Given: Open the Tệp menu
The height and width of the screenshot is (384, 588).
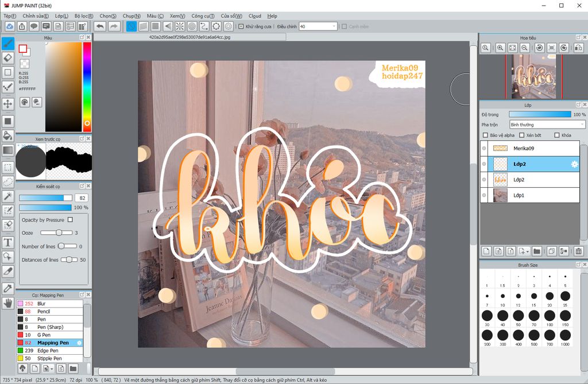Looking at the screenshot, I should 10,15.
